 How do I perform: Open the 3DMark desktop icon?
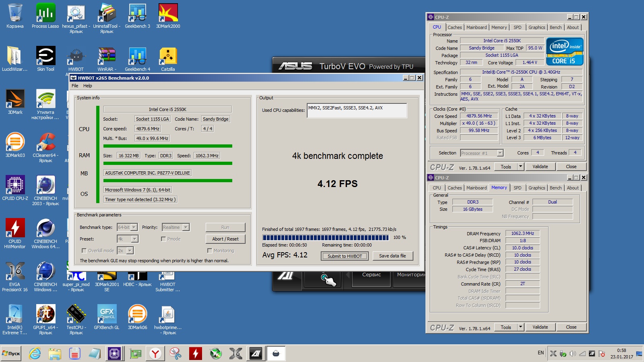coord(15,102)
